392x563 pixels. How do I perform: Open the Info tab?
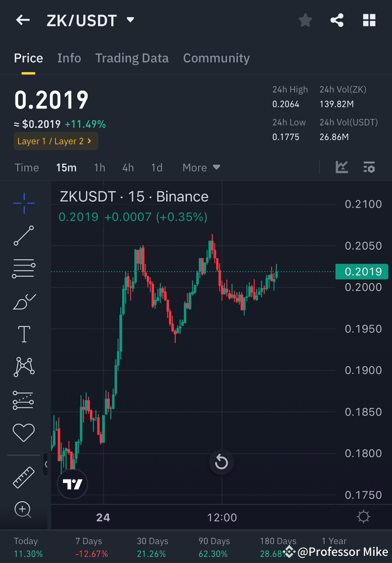click(x=69, y=58)
